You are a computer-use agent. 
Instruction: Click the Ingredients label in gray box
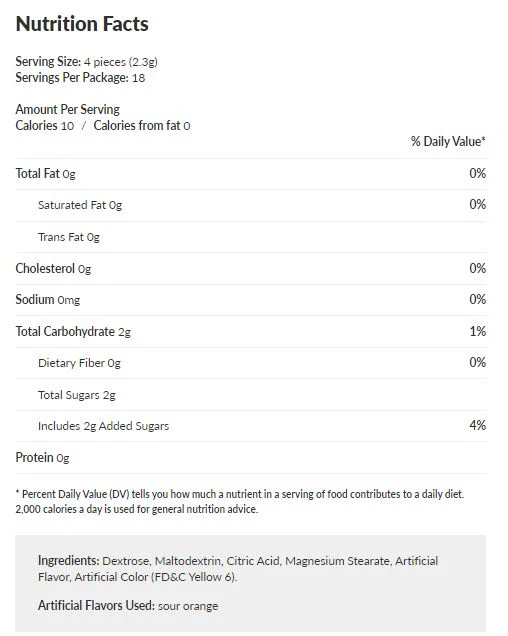(69, 561)
